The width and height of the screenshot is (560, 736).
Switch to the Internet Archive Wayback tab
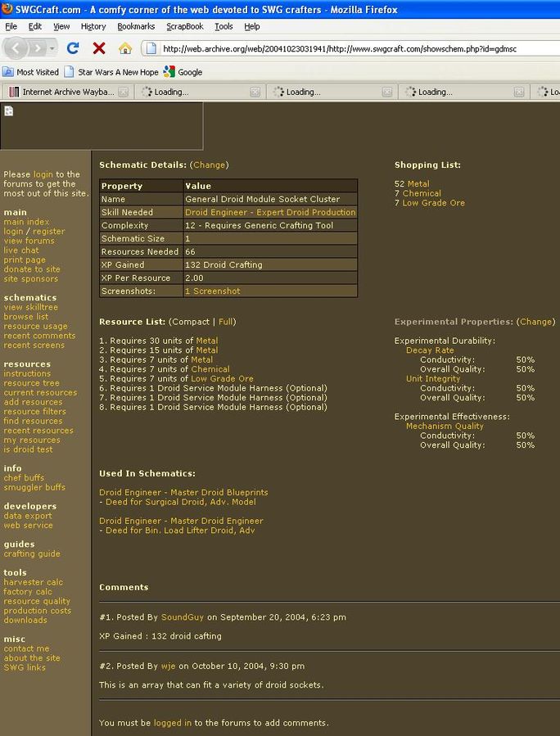pyautogui.click(x=65, y=92)
